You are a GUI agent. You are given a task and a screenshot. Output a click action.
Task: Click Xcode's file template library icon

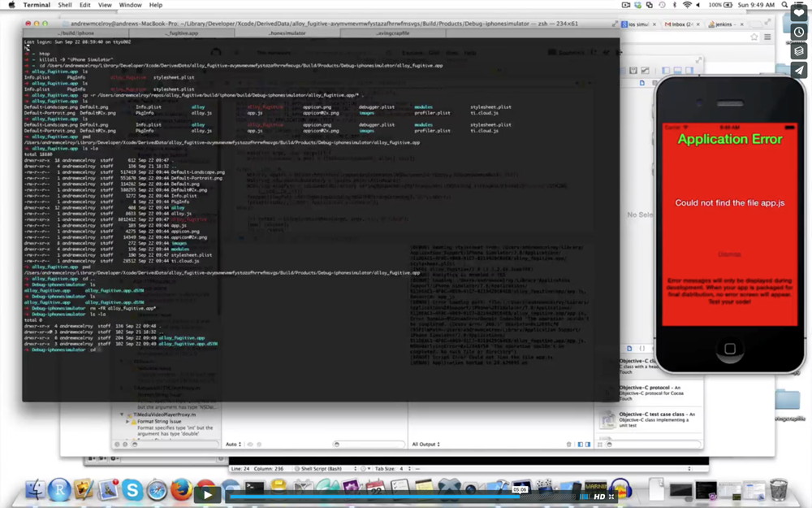(x=629, y=349)
